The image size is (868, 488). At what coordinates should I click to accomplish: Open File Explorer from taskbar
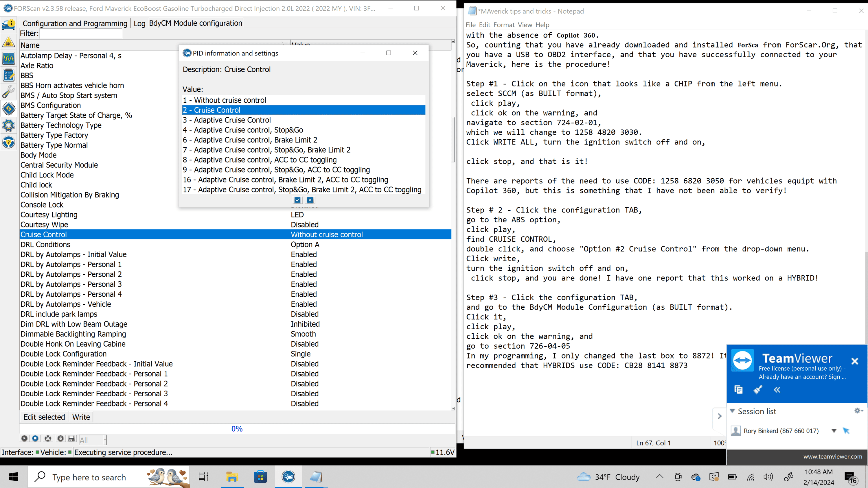(232, 476)
